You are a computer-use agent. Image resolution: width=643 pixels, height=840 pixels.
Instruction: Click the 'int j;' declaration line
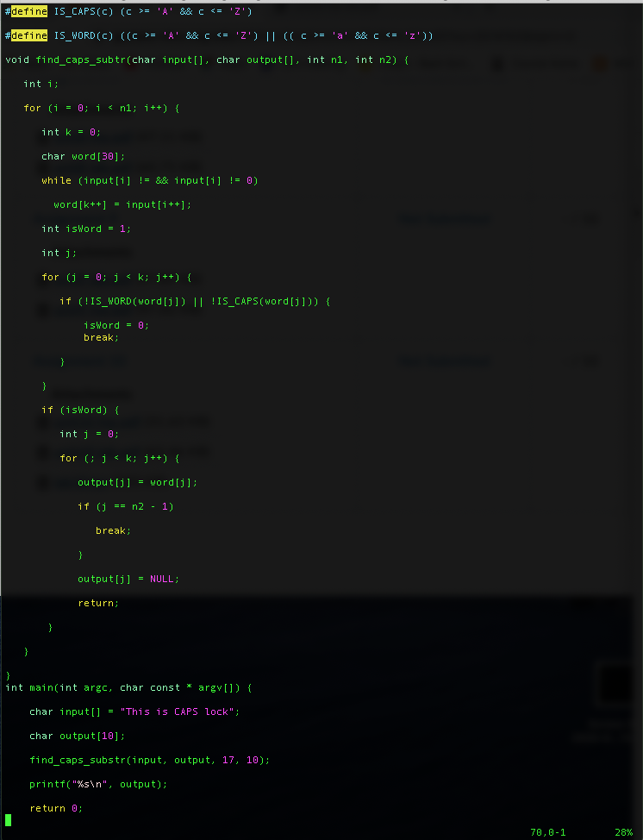pyautogui.click(x=59, y=253)
